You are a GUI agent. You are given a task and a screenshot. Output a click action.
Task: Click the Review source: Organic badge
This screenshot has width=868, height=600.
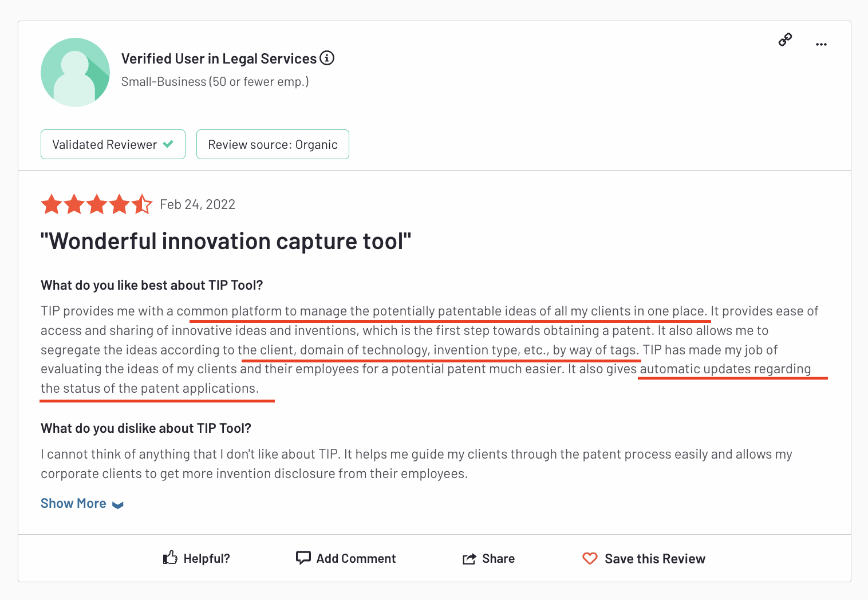pos(273,144)
